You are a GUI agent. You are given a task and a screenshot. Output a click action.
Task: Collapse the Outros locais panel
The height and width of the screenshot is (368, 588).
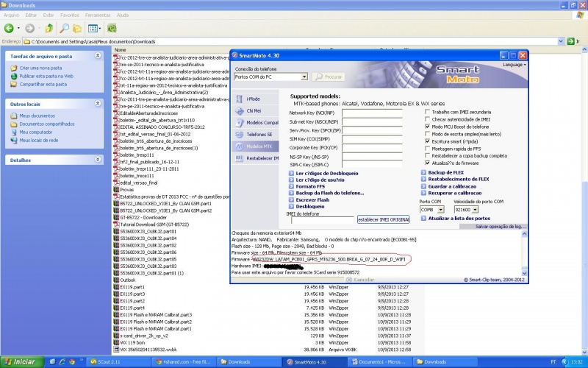click(98, 103)
